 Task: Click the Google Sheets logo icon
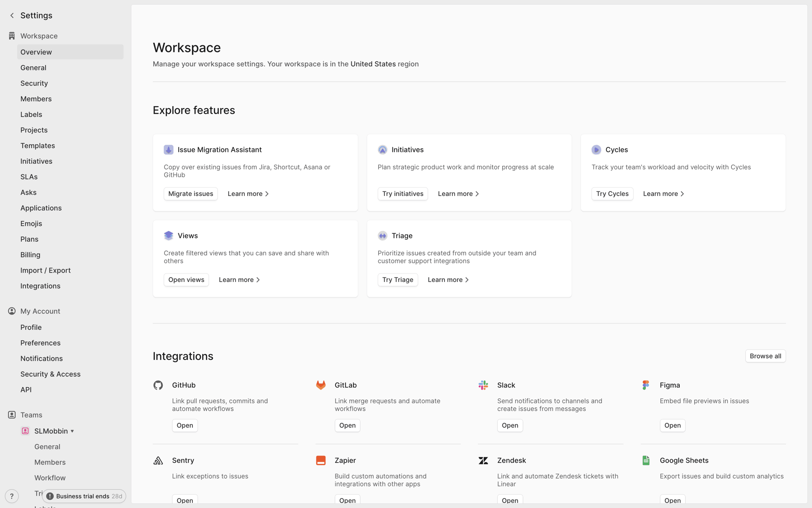pos(646,461)
